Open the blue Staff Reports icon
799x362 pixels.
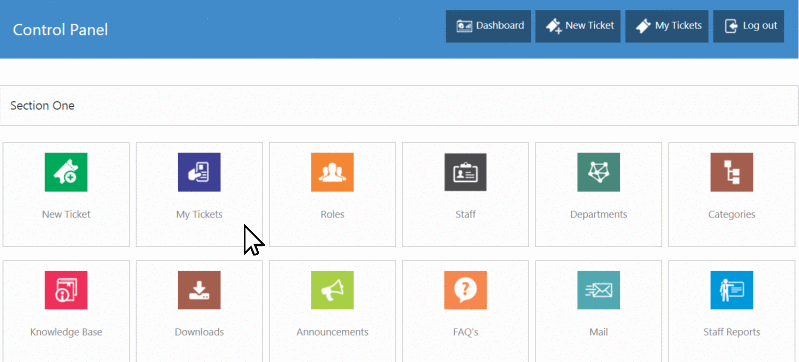click(732, 290)
